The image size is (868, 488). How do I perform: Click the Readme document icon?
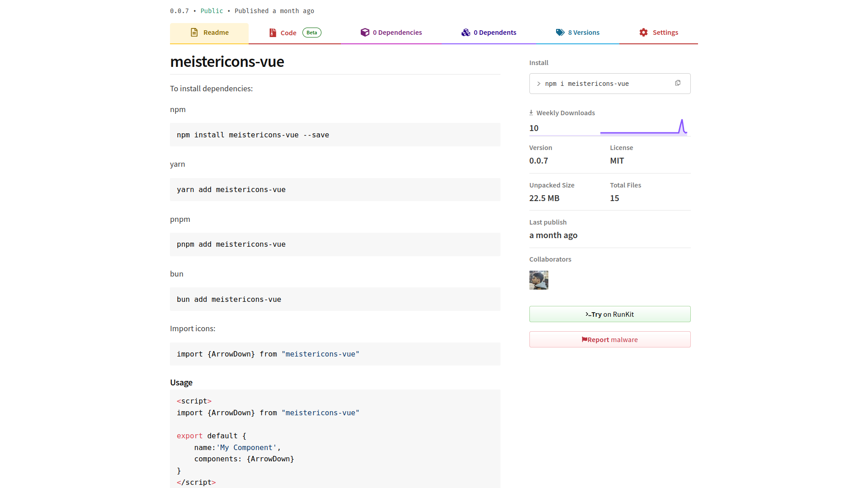click(x=194, y=33)
